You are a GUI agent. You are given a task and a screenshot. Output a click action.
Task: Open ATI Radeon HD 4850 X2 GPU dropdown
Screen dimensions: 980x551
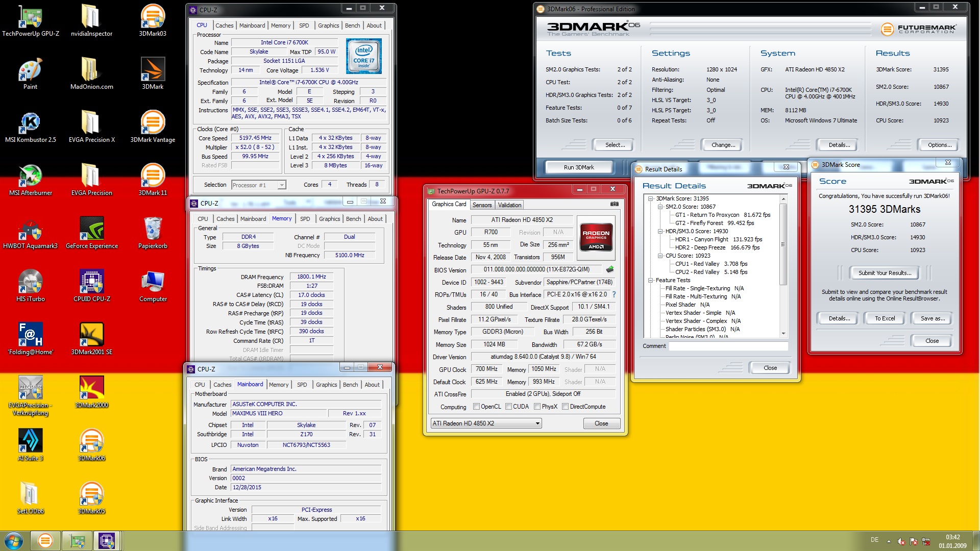click(x=486, y=423)
